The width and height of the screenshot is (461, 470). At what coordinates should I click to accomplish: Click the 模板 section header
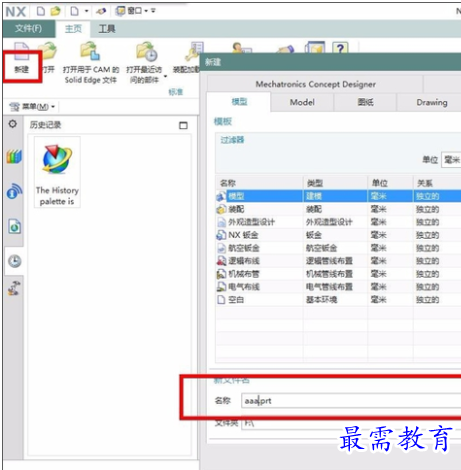(x=223, y=122)
